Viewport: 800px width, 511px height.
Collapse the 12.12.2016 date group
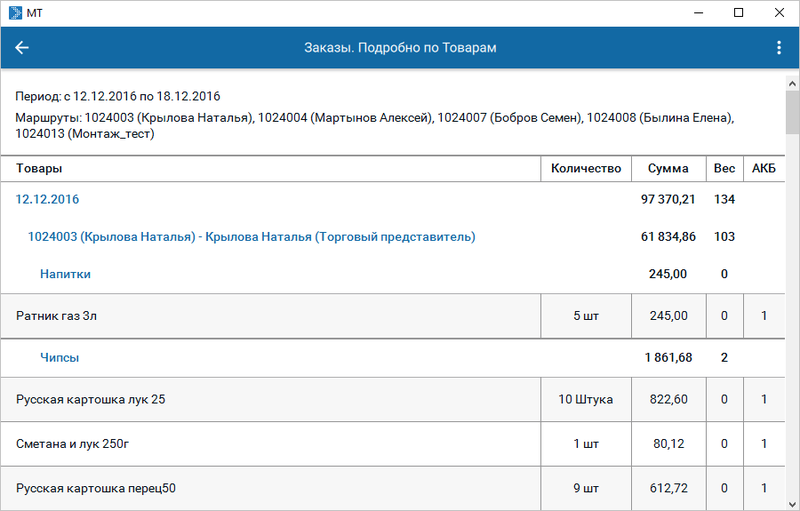tap(47, 200)
